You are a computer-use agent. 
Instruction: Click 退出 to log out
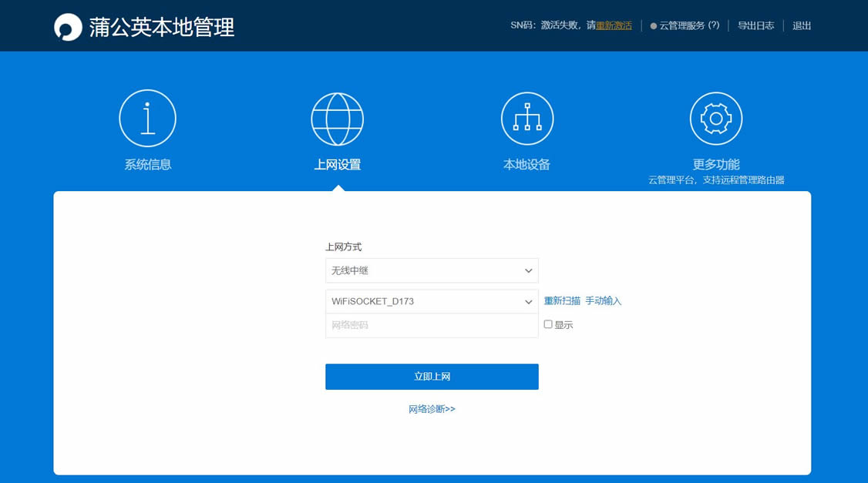coord(802,25)
